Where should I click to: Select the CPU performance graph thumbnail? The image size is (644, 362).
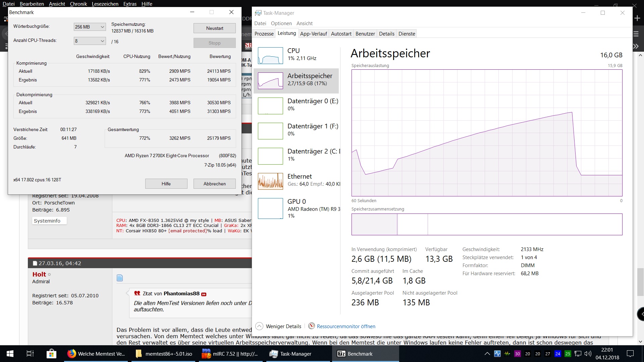click(270, 56)
